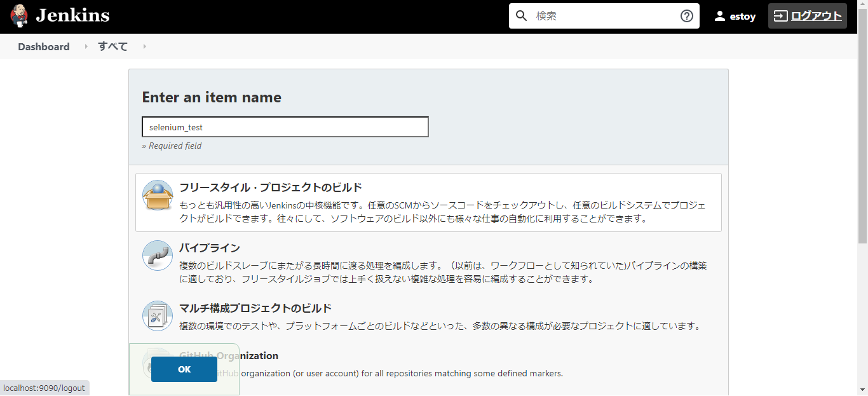The height and width of the screenshot is (396, 868).
Task: Open the estoy user profile
Action: point(743,17)
